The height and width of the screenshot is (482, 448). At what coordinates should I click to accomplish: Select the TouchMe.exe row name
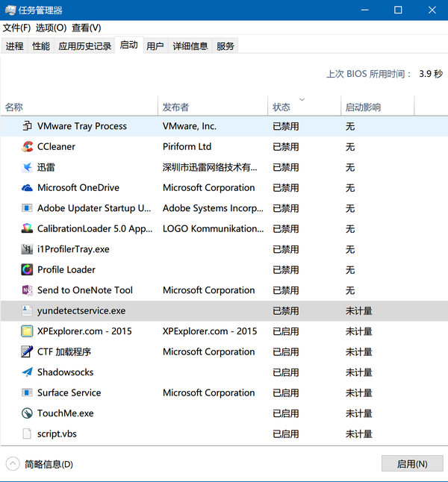pos(65,413)
